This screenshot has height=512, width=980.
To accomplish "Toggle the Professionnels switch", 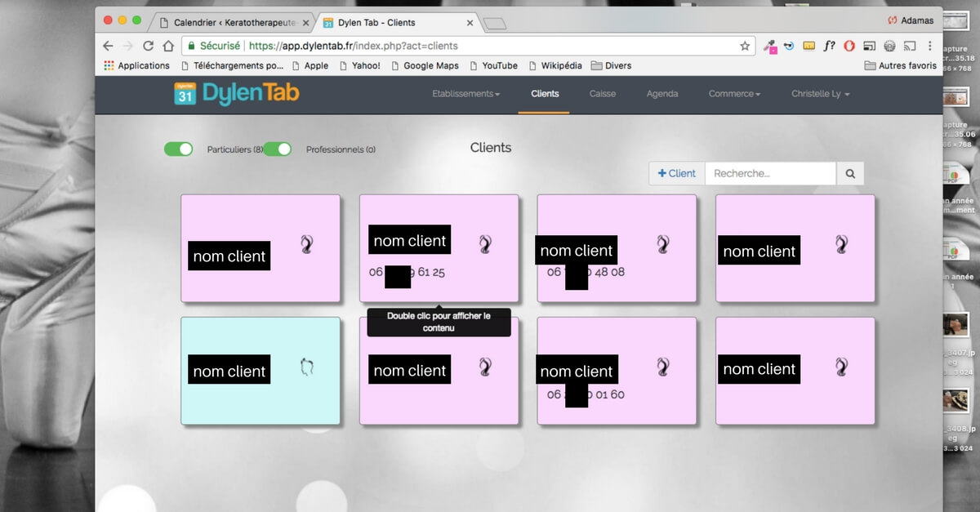I will [x=278, y=149].
